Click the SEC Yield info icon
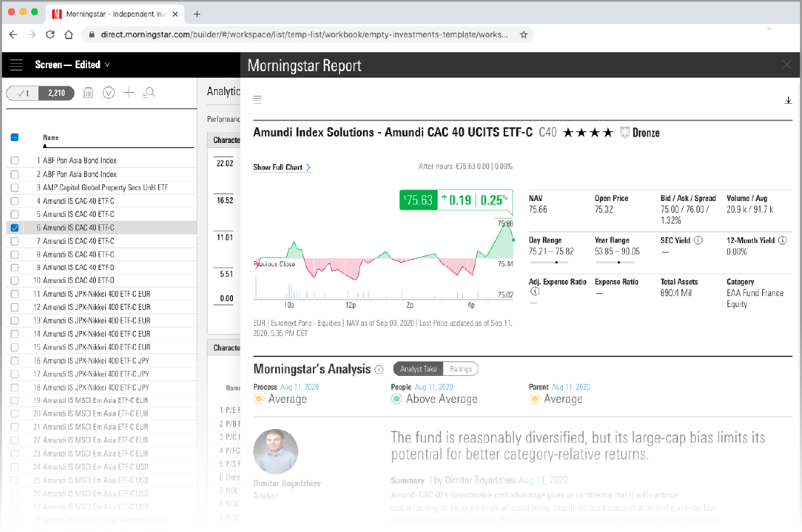Viewport: 802px width, 532px height. click(698, 240)
